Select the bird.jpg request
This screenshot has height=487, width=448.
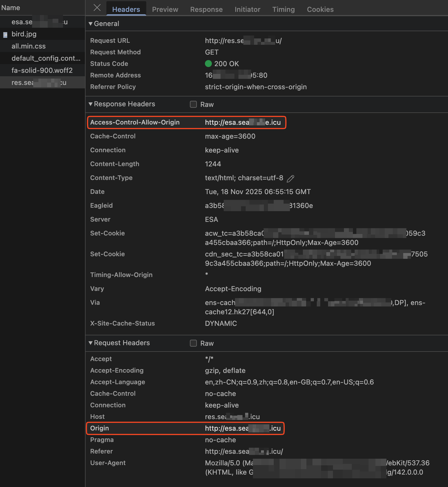[24, 34]
